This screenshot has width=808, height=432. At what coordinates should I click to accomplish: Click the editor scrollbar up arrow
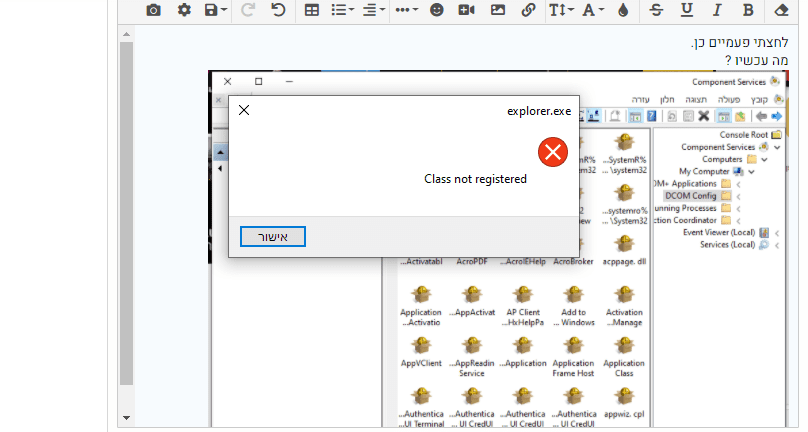pos(126,35)
